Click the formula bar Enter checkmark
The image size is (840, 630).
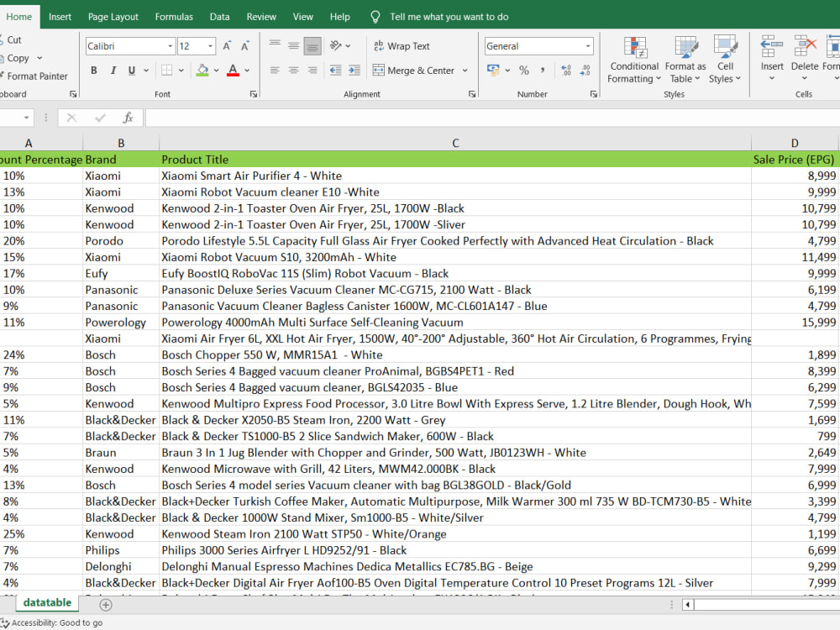[100, 118]
